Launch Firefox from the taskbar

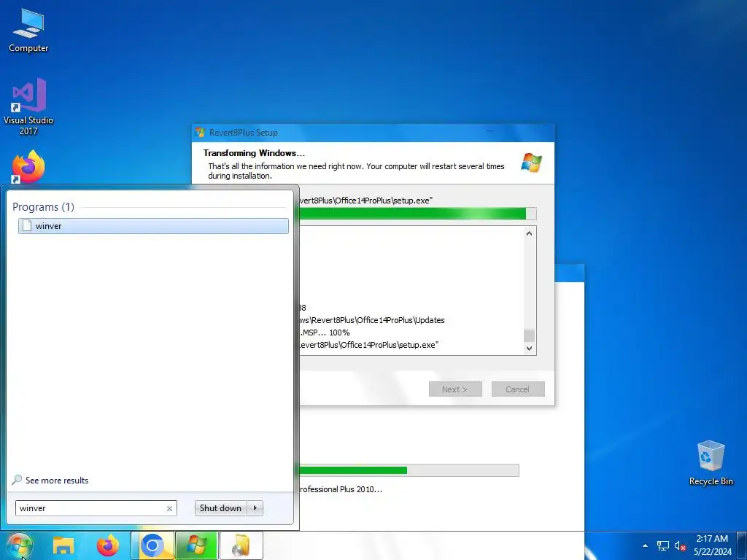[108, 545]
